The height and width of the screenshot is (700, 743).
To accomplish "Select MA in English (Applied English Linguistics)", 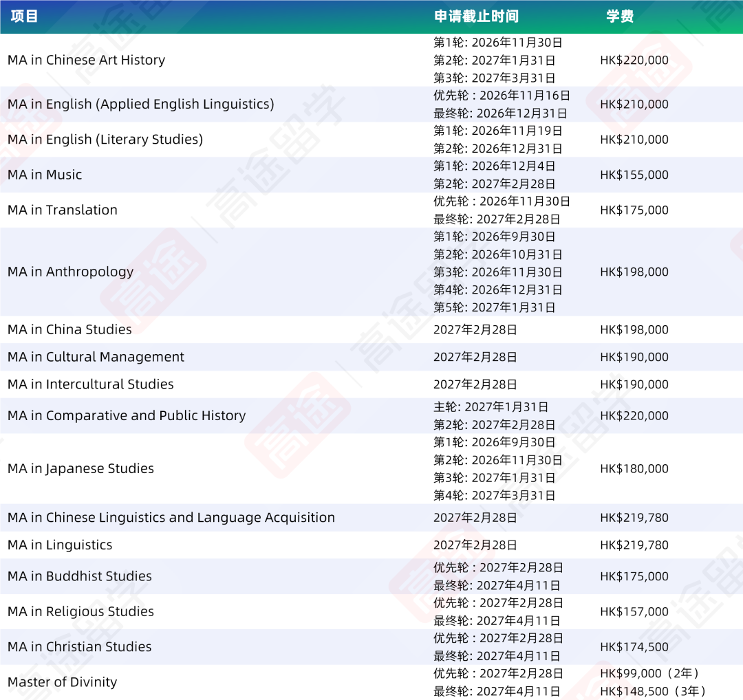I will pos(141,105).
